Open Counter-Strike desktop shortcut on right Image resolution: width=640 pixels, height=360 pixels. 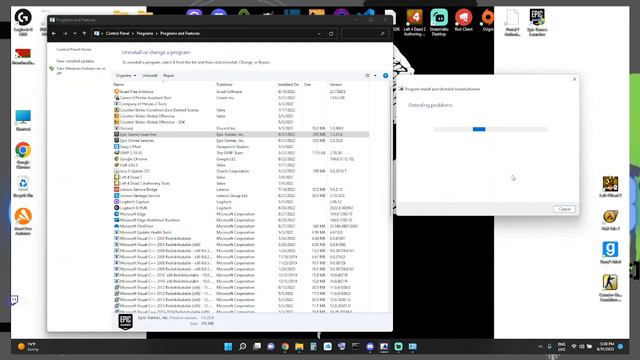610,288
